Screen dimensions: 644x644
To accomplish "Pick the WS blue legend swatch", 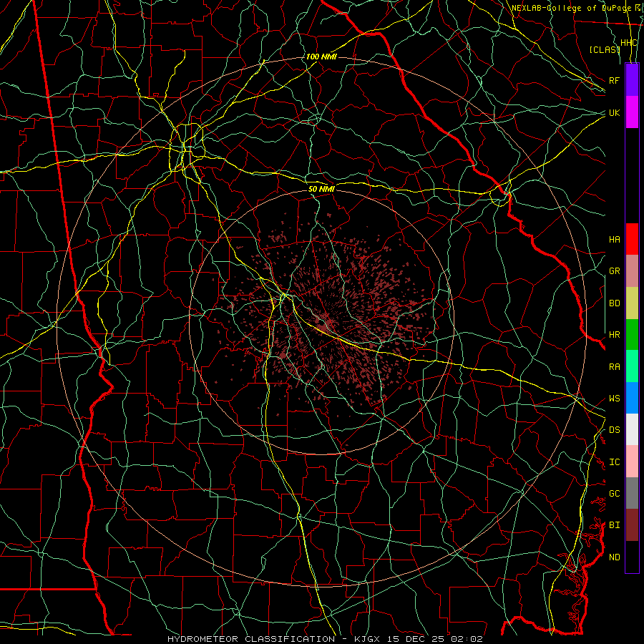I will (632, 398).
